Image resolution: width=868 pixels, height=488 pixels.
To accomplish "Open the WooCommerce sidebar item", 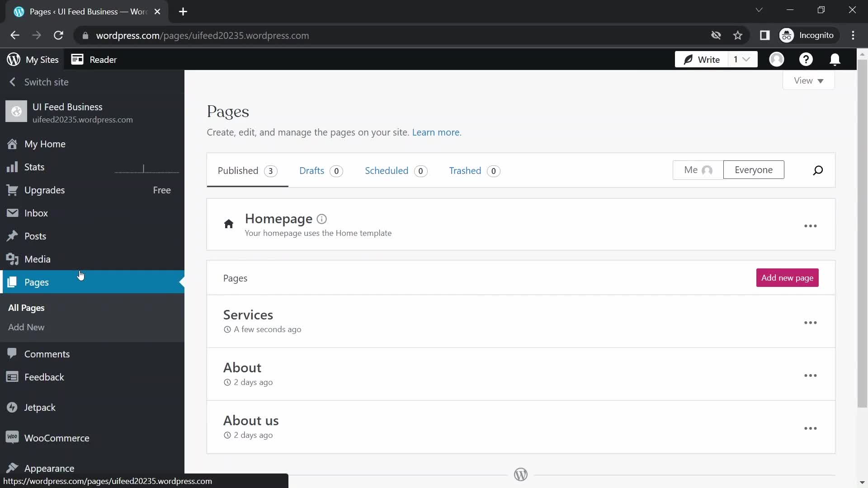I will point(57,438).
